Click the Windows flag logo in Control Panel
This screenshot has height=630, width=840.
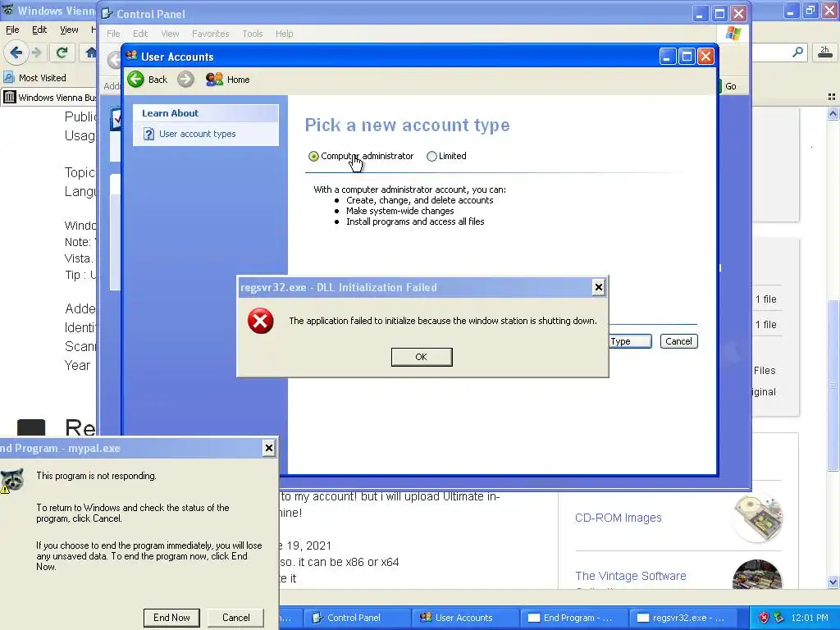(733, 34)
